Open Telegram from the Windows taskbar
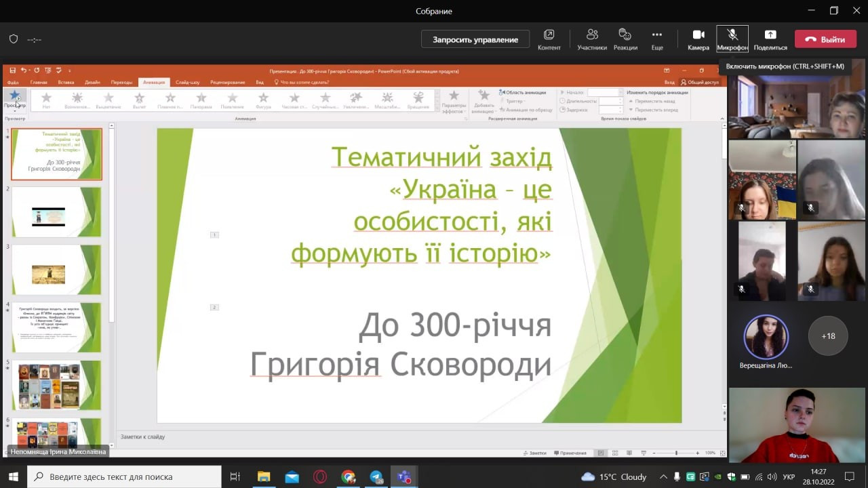 coord(376,476)
